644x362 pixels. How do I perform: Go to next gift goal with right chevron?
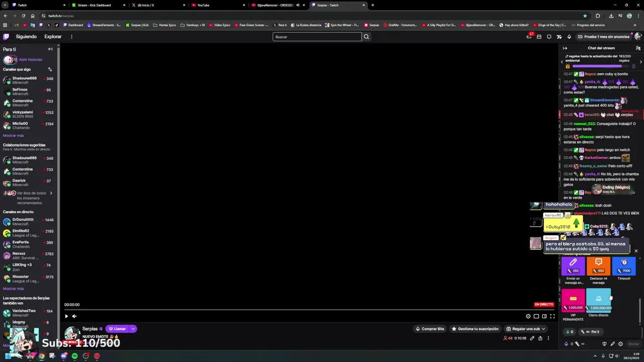(640, 62)
